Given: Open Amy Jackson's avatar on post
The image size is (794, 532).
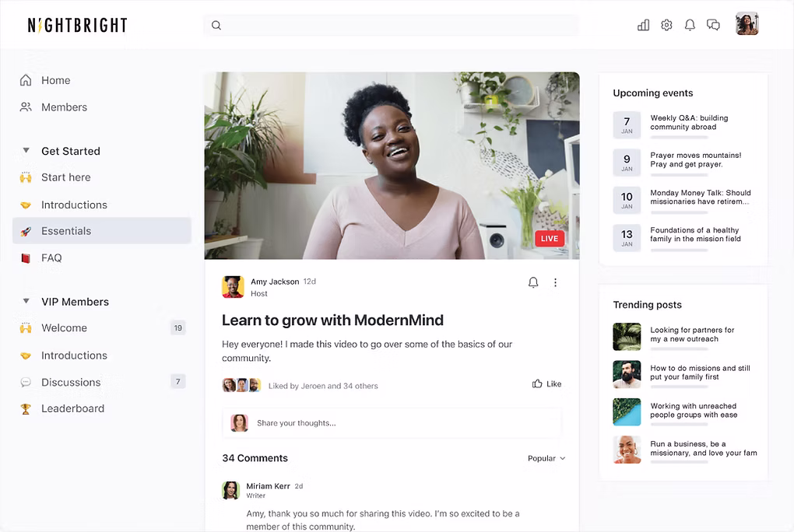Looking at the screenshot, I should (x=233, y=287).
